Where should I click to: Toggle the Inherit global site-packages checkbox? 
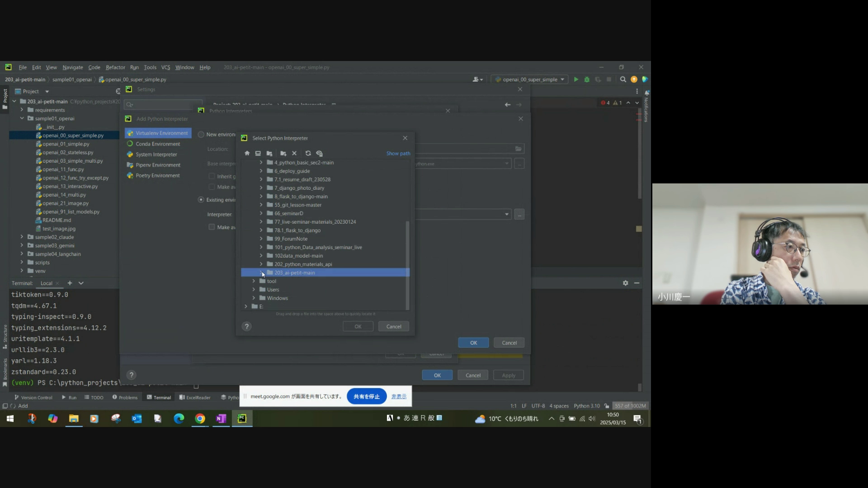(212, 176)
